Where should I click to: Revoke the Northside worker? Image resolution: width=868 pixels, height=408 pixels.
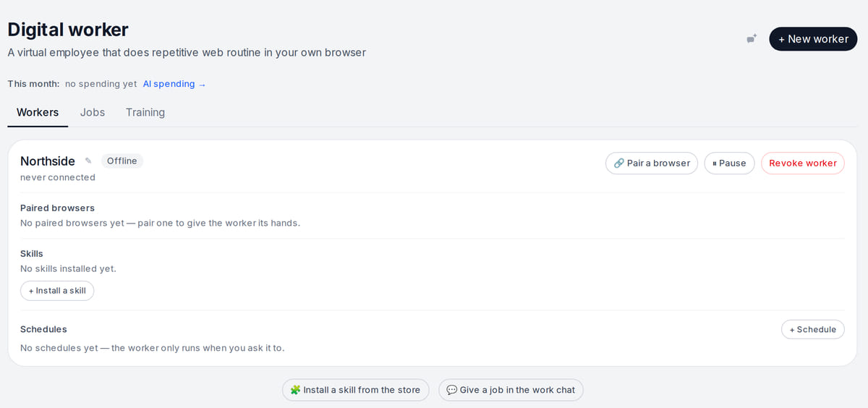tap(803, 163)
